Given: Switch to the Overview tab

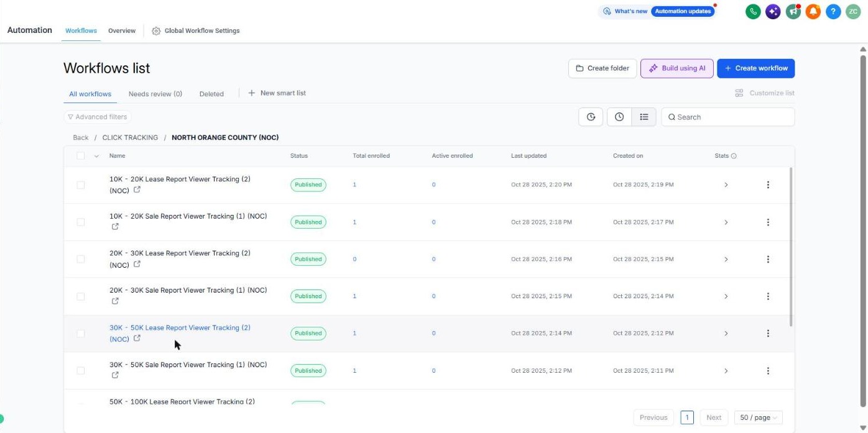Looking at the screenshot, I should tap(122, 30).
